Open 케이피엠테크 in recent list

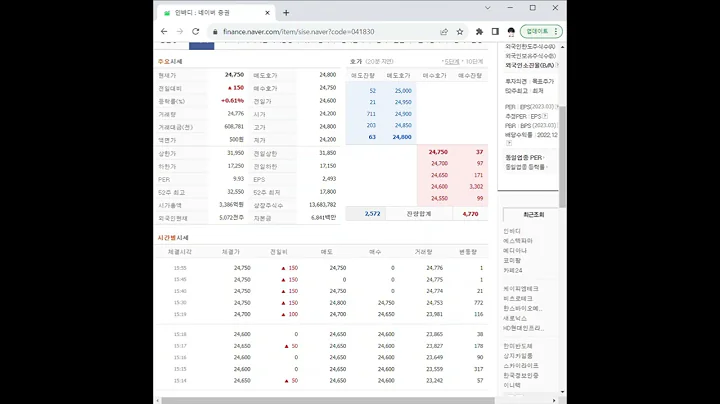coord(521,289)
